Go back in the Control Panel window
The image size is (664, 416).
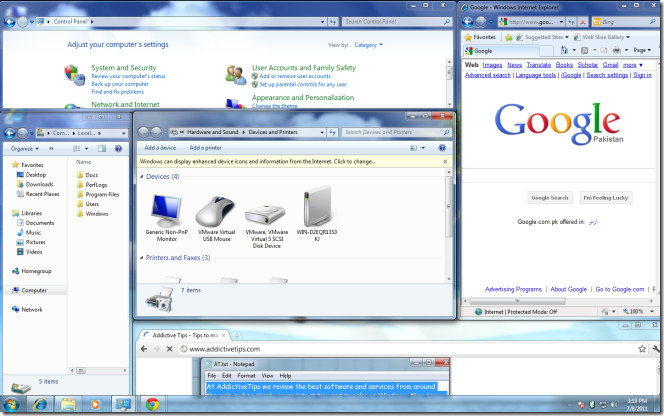pyautogui.click(x=9, y=22)
